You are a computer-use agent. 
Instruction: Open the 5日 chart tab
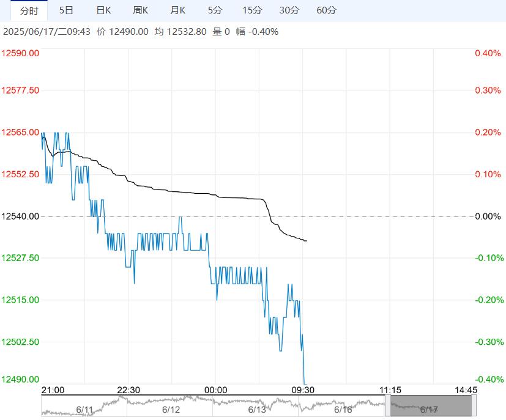66,10
